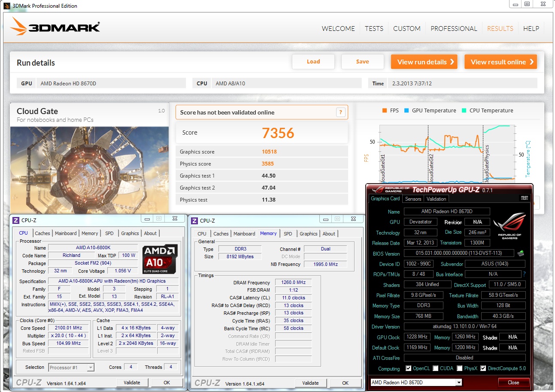Click Validate in the CPU-Z Memory window

click(310, 383)
